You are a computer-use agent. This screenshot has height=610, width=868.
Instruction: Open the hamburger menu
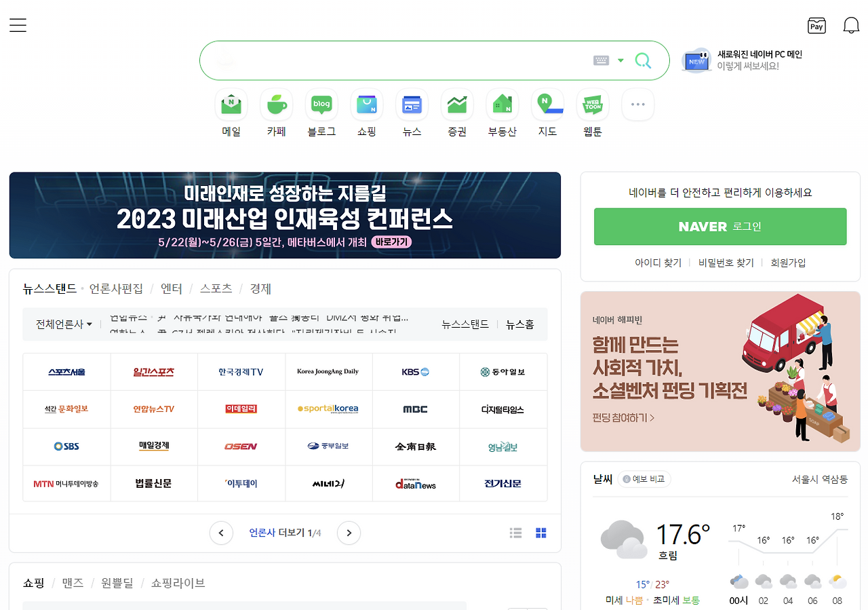point(18,26)
